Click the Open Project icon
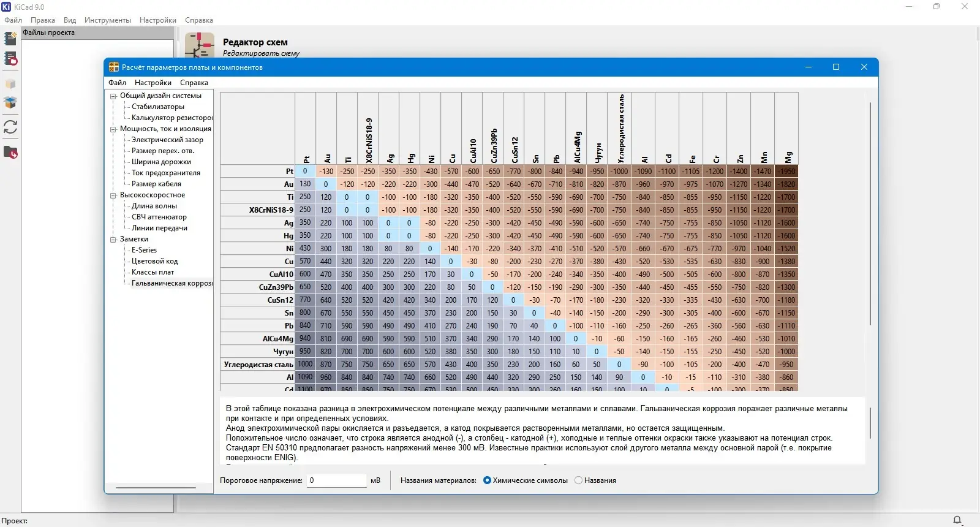This screenshot has width=980, height=527. pos(10,59)
